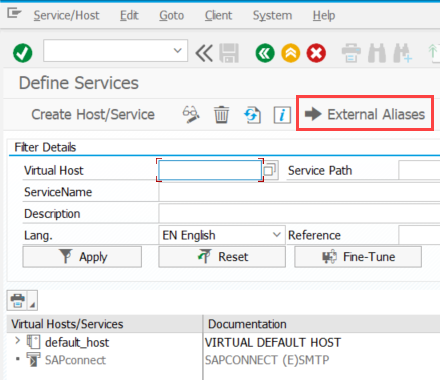Click the Virtual Host input field
The height and width of the screenshot is (380, 440).
(x=210, y=170)
